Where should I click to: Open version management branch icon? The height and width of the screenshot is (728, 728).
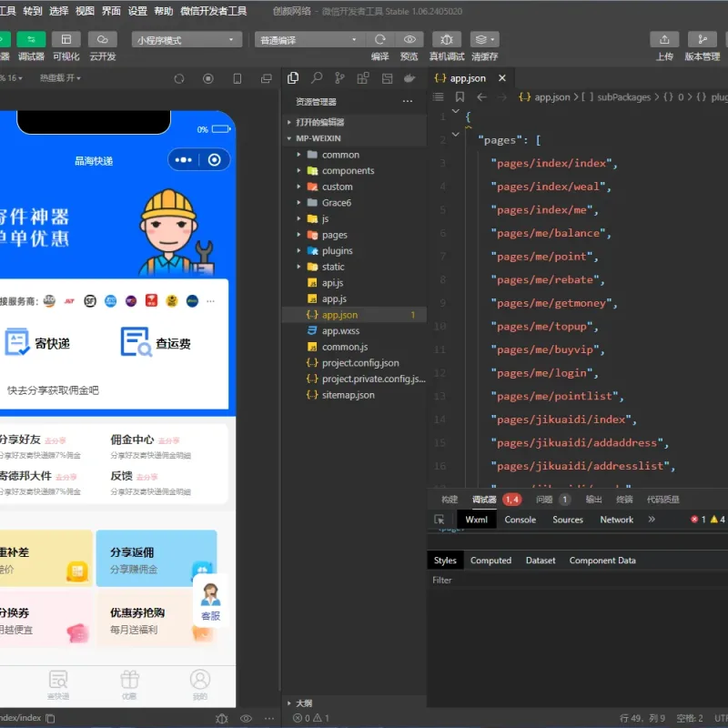pyautogui.click(x=702, y=39)
